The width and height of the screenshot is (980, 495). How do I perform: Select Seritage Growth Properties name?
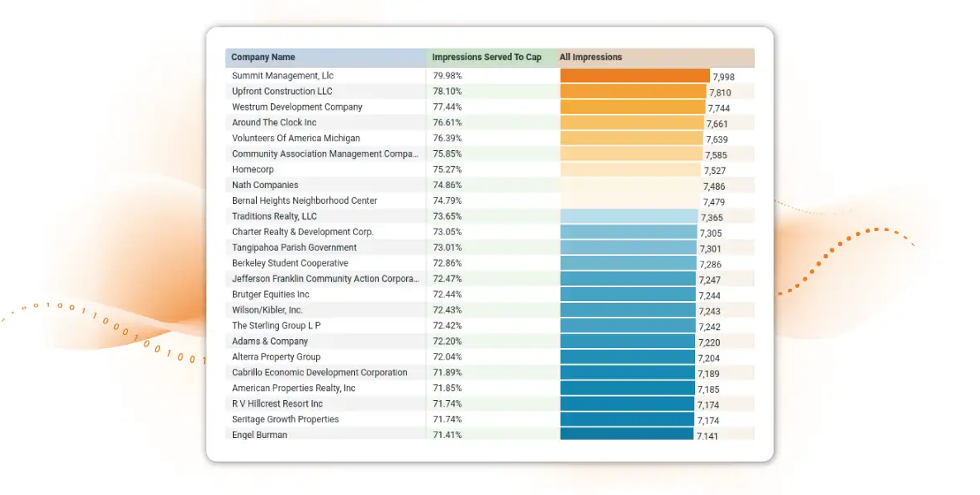(285, 419)
